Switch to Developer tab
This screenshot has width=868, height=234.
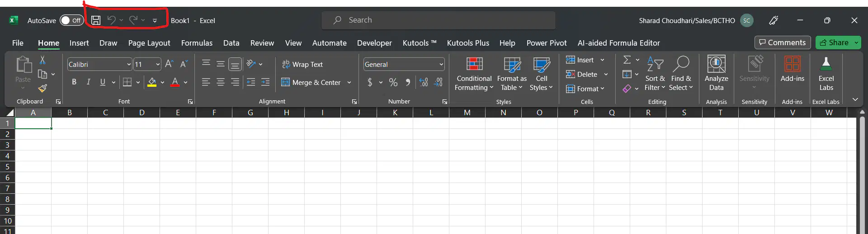374,43
